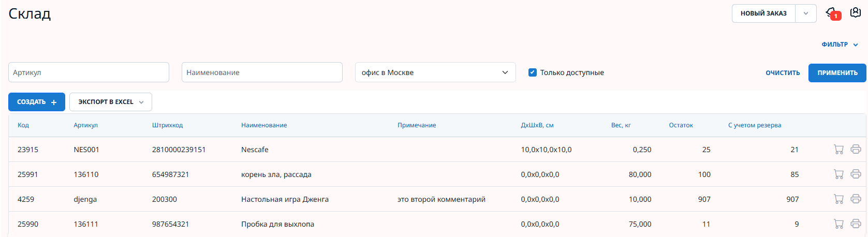Focus the Артикул input field

click(x=89, y=72)
